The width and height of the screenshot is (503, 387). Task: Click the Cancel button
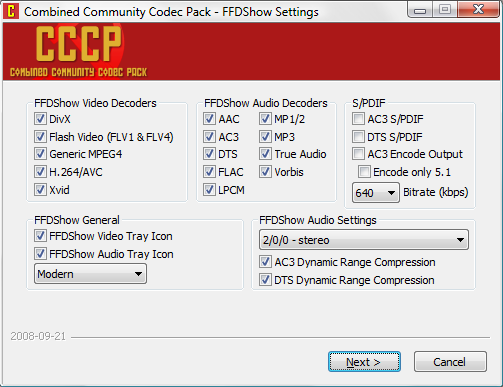[x=450, y=362]
